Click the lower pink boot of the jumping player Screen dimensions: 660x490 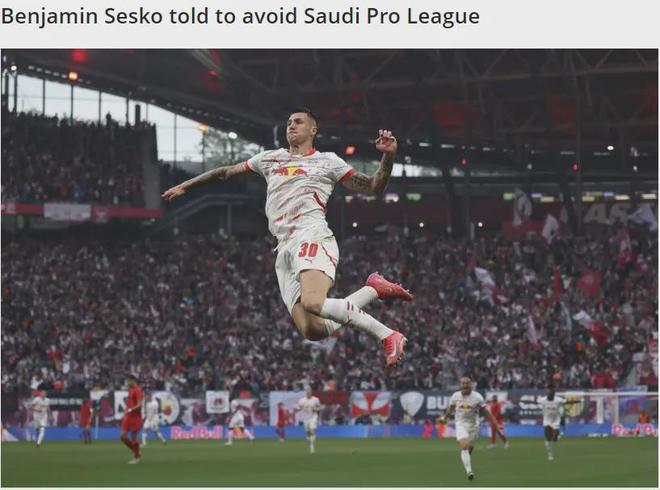coord(395,347)
